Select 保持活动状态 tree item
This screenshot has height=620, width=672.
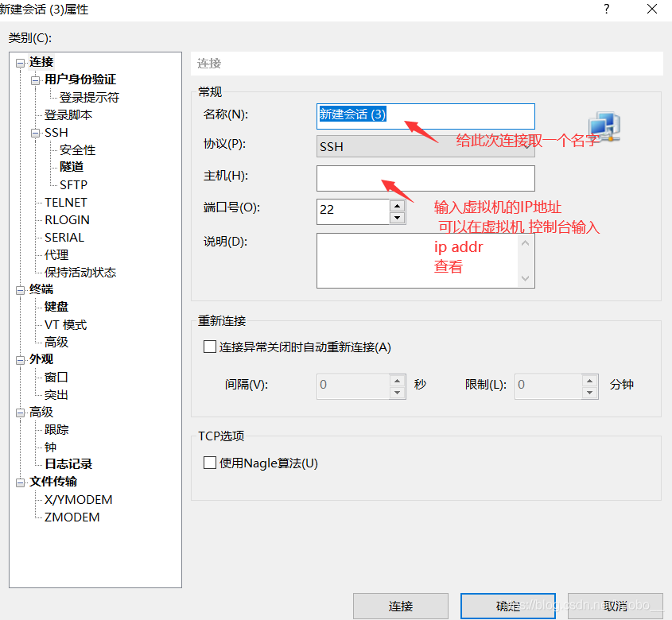(x=80, y=273)
